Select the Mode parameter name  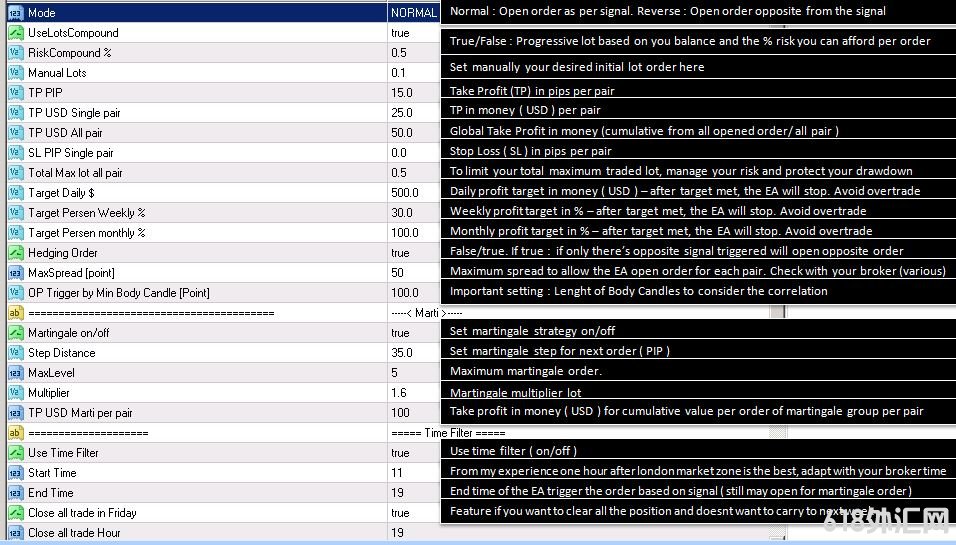[x=41, y=13]
